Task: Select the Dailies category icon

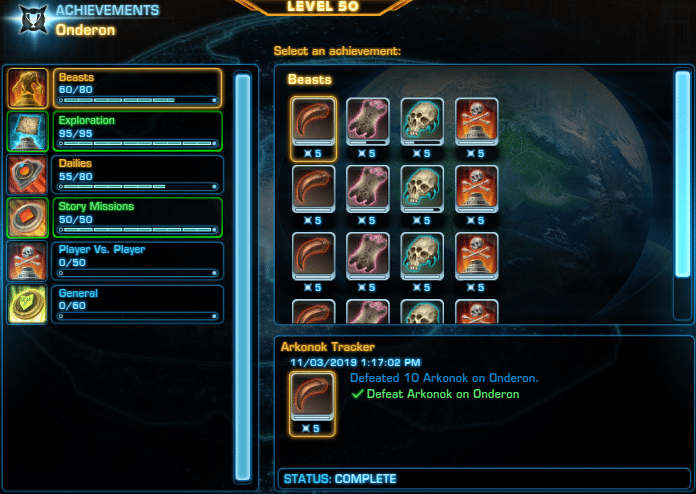Action: [27, 174]
